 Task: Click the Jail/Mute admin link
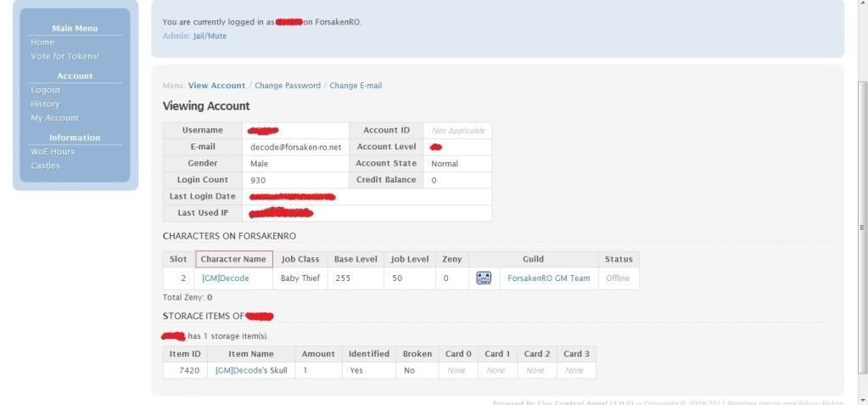(210, 36)
